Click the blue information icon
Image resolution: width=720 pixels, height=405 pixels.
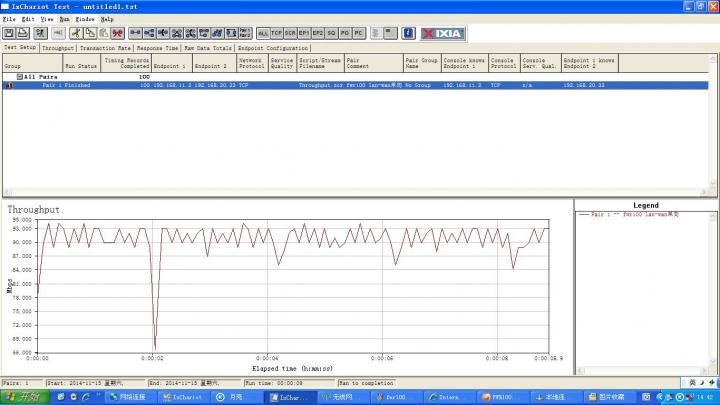[x=409, y=33]
